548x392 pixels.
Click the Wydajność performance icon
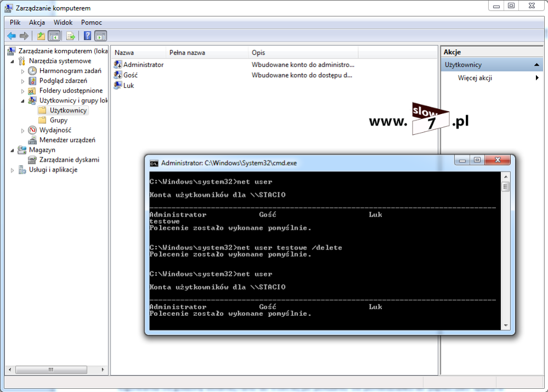pos(32,130)
